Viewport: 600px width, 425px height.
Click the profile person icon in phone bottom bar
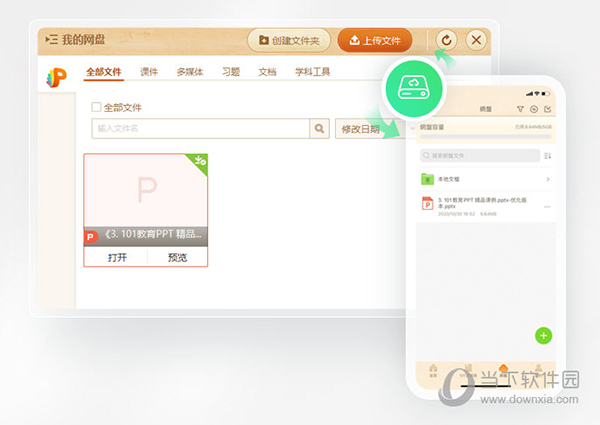tap(538, 369)
